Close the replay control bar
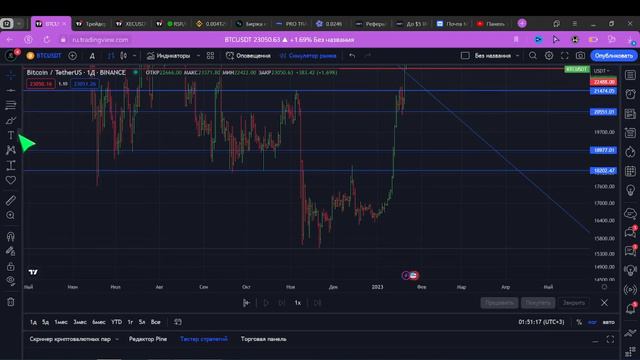 pos(604,303)
